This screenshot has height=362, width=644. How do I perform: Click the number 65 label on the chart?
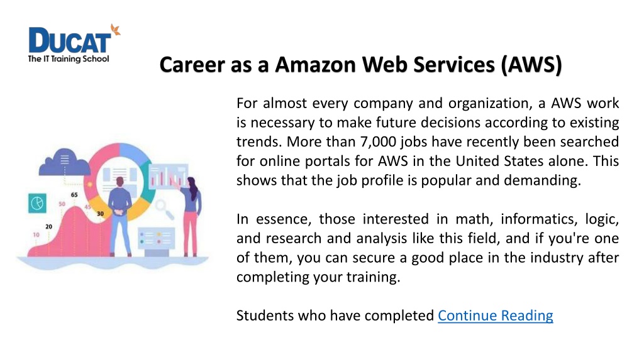(74, 195)
